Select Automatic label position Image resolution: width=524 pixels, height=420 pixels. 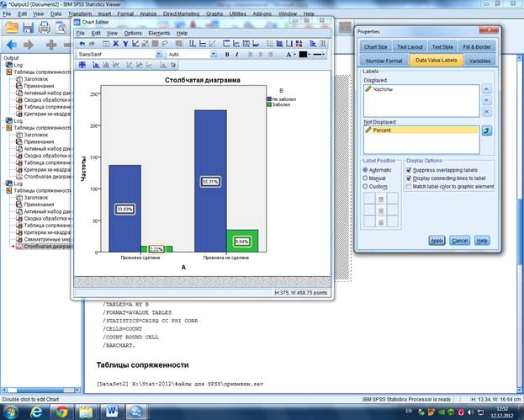(x=365, y=170)
